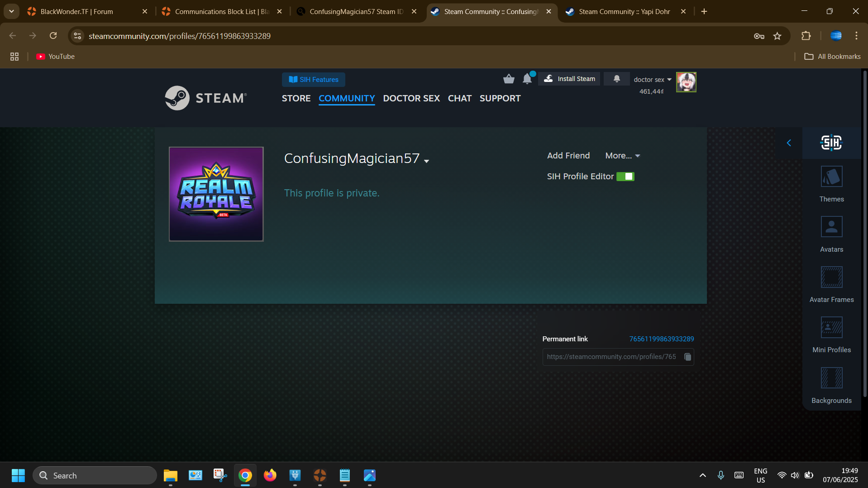This screenshot has width=868, height=488.
Task: Expand the More... dropdown
Action: 623,156
